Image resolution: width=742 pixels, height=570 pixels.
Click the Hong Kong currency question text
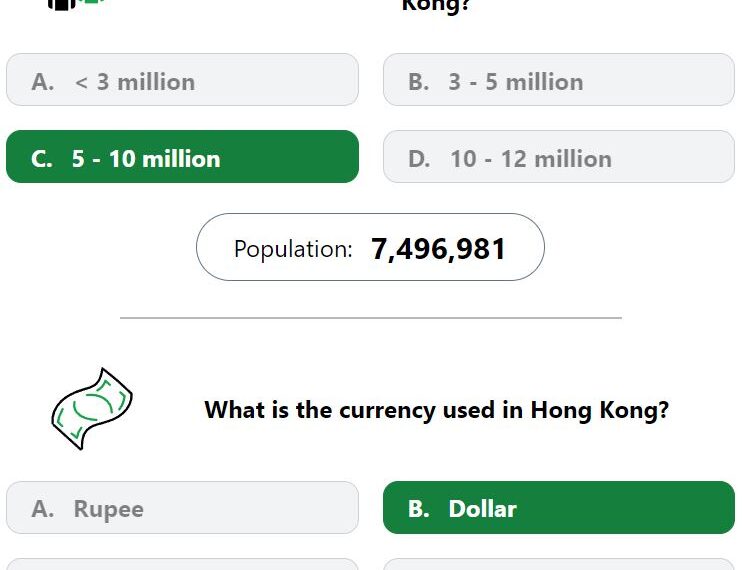(436, 410)
